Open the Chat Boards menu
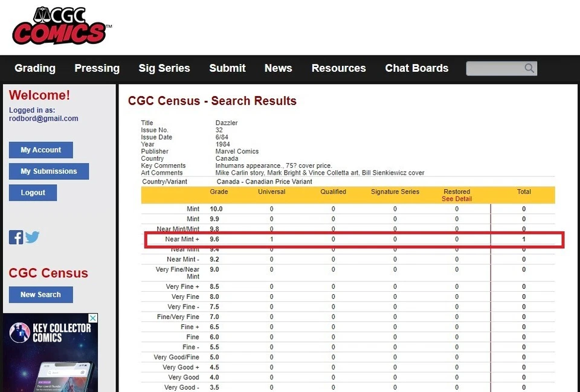This screenshot has width=580, height=392. tap(416, 68)
